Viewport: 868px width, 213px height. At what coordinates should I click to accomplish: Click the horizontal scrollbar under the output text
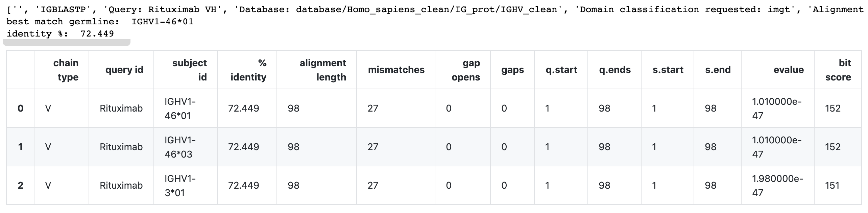pos(67,43)
